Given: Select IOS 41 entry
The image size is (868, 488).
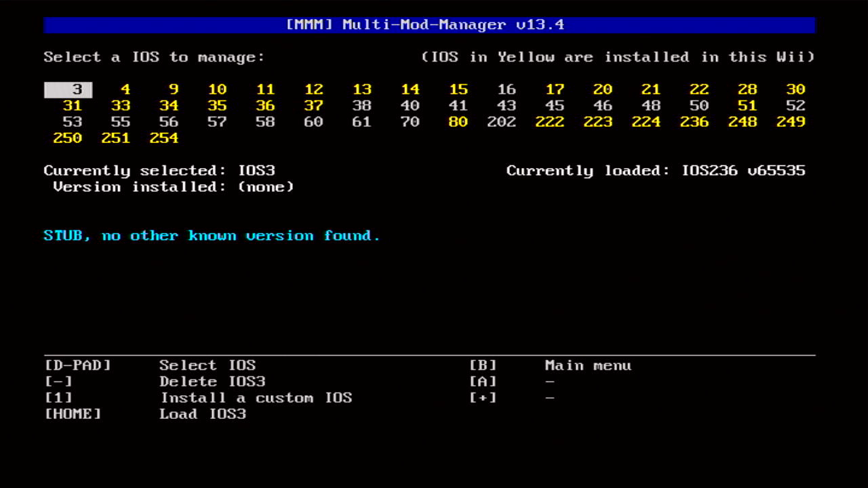Looking at the screenshot, I should tap(458, 106).
